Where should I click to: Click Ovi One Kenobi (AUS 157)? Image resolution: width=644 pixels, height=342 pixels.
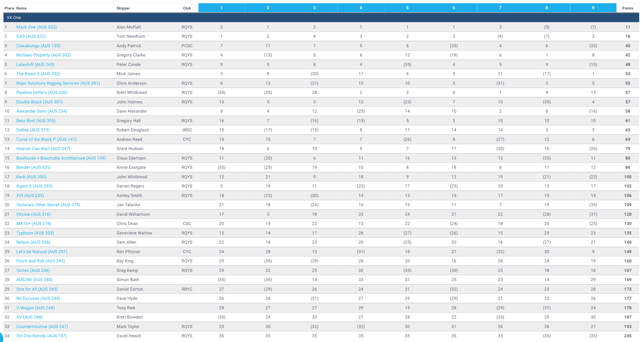click(x=41, y=336)
